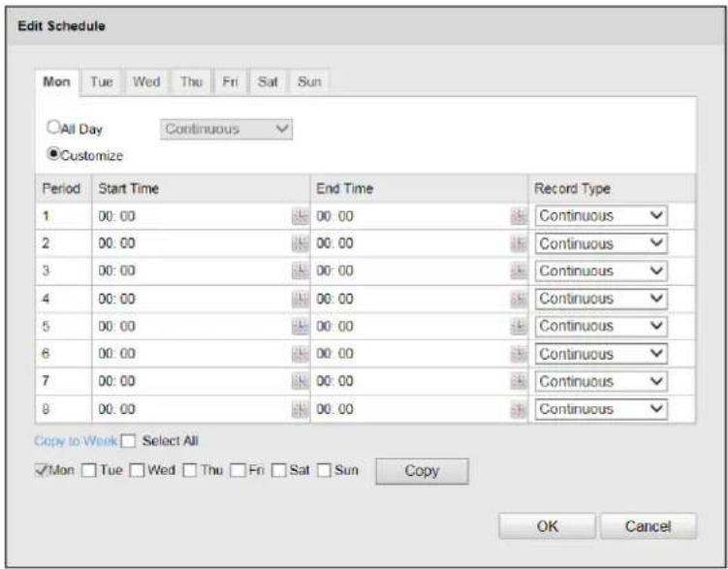Click the period 6 End Time field
The height and width of the screenshot is (569, 728).
(x=411, y=354)
